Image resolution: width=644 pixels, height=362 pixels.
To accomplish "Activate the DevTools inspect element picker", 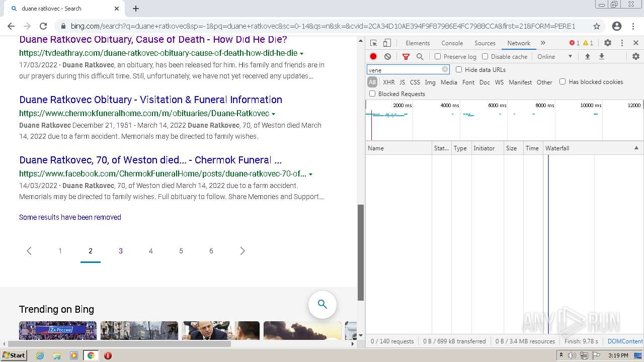I will pyautogui.click(x=373, y=43).
